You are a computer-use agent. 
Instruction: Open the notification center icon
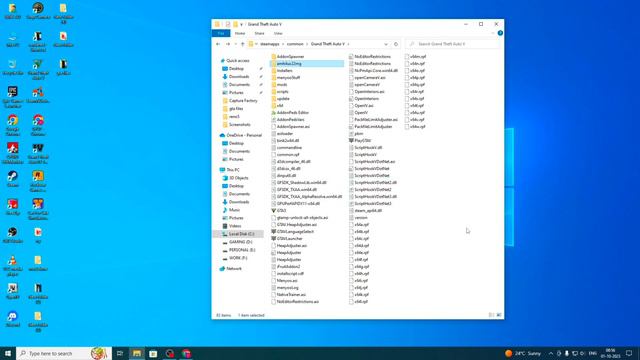point(629,353)
